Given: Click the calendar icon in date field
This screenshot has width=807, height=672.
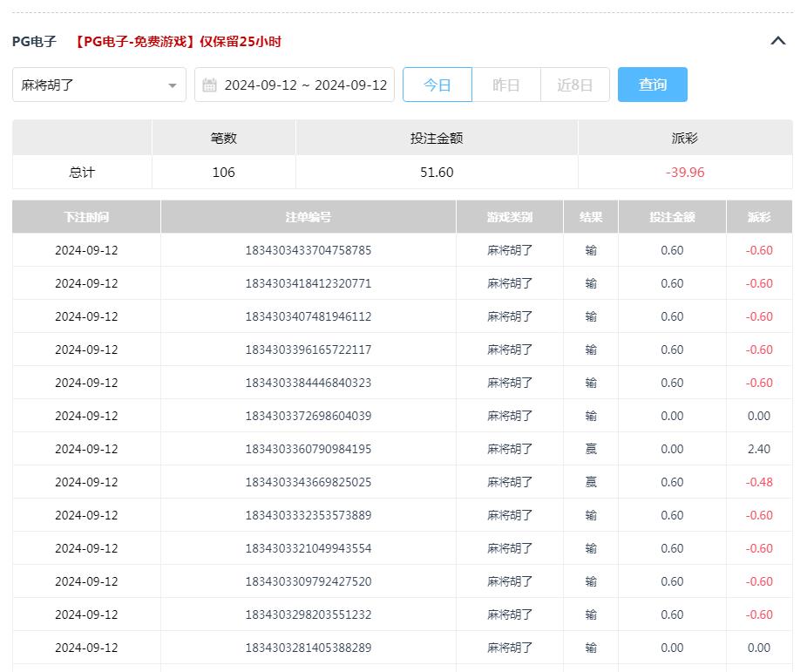Looking at the screenshot, I should pyautogui.click(x=209, y=85).
